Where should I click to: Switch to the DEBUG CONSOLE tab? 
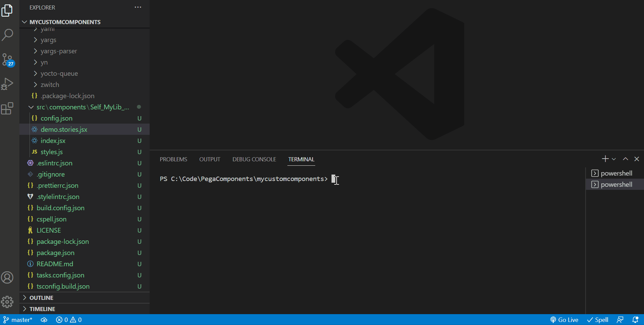click(254, 159)
